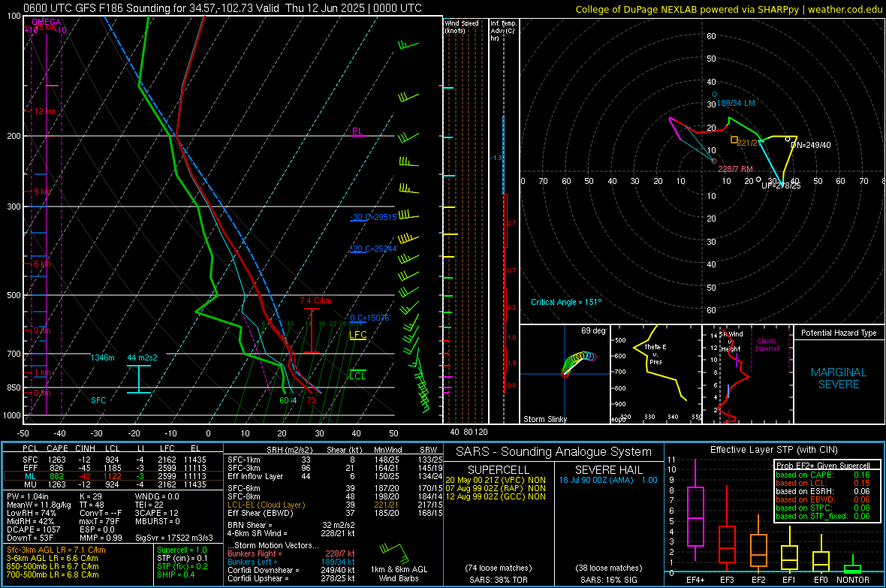Click the orange LCL-EL (Cloud Layer) row
This screenshot has width=886, height=588.
335,505
